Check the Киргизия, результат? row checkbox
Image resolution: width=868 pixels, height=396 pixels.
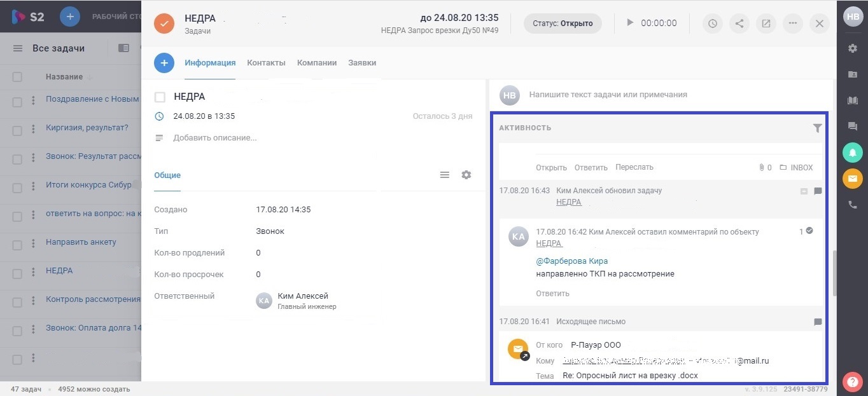[x=17, y=128]
